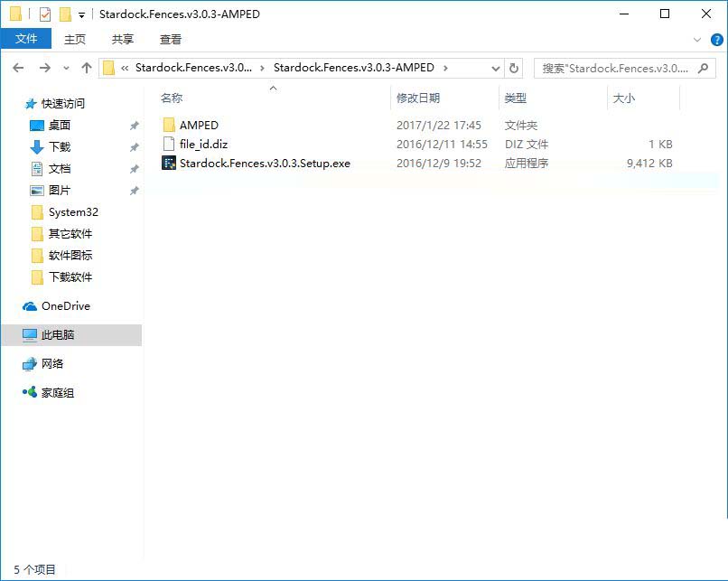Select the Stardock.Fences.v3.0.3.Setup.exe file
Viewport: 728px width, 581px height.
pos(264,164)
